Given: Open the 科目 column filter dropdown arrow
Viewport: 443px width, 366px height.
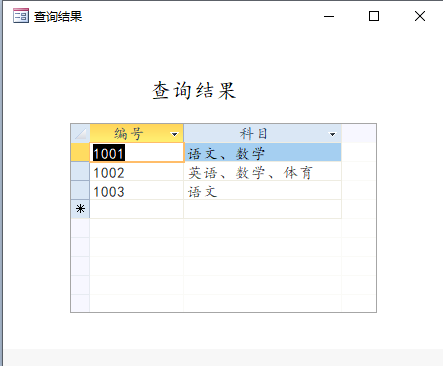Looking at the screenshot, I should [x=332, y=134].
